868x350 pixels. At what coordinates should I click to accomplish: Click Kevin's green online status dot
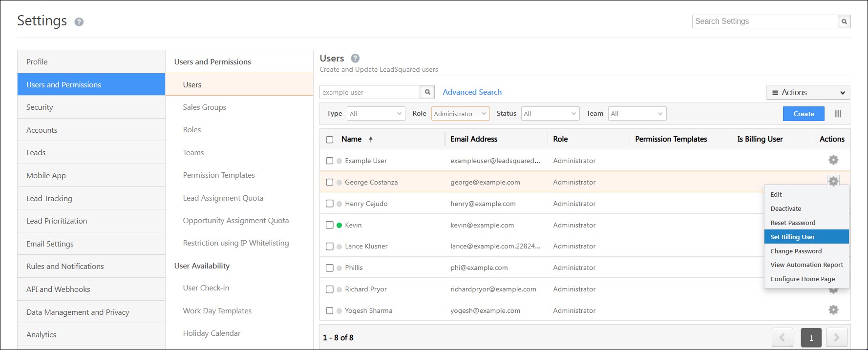(339, 225)
